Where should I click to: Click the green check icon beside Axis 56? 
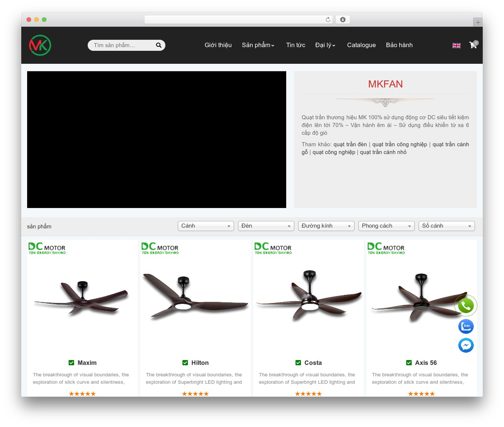(409, 363)
